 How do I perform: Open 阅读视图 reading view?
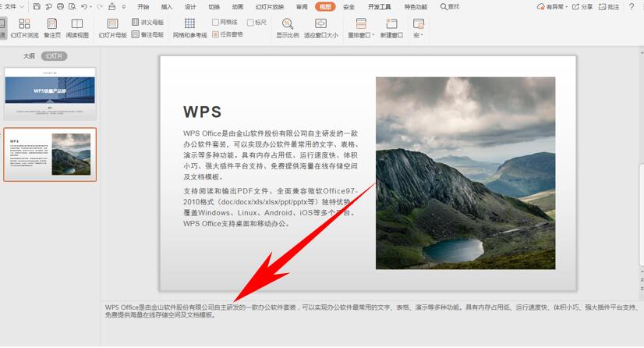click(77, 28)
